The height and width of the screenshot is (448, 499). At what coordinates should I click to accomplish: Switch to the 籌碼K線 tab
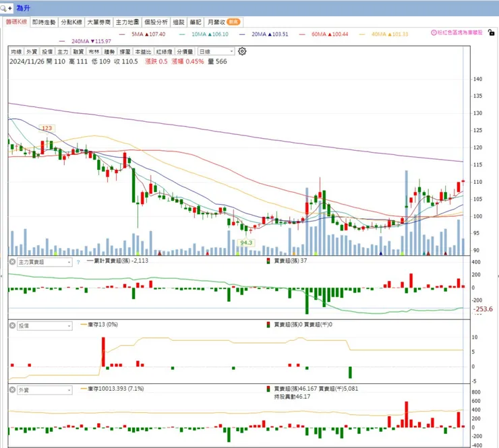17,22
